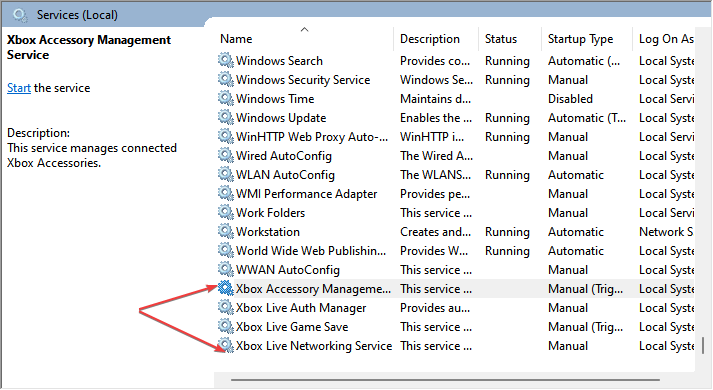Click the gear icon beside Windows Search
Screen dimensions: 713x390
(x=226, y=60)
